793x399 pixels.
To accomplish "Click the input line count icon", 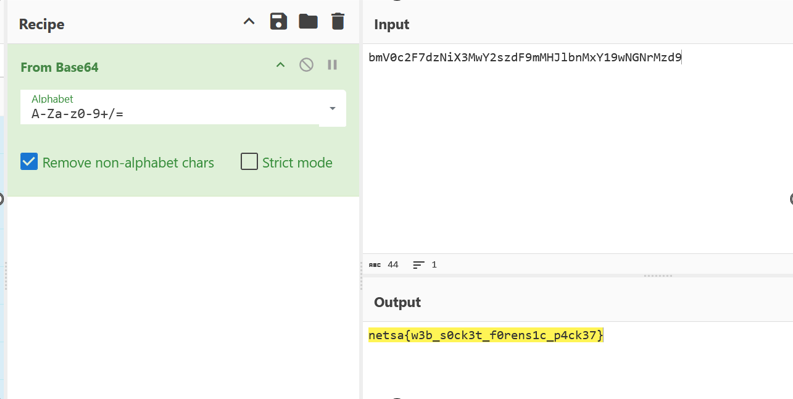I will 418,264.
